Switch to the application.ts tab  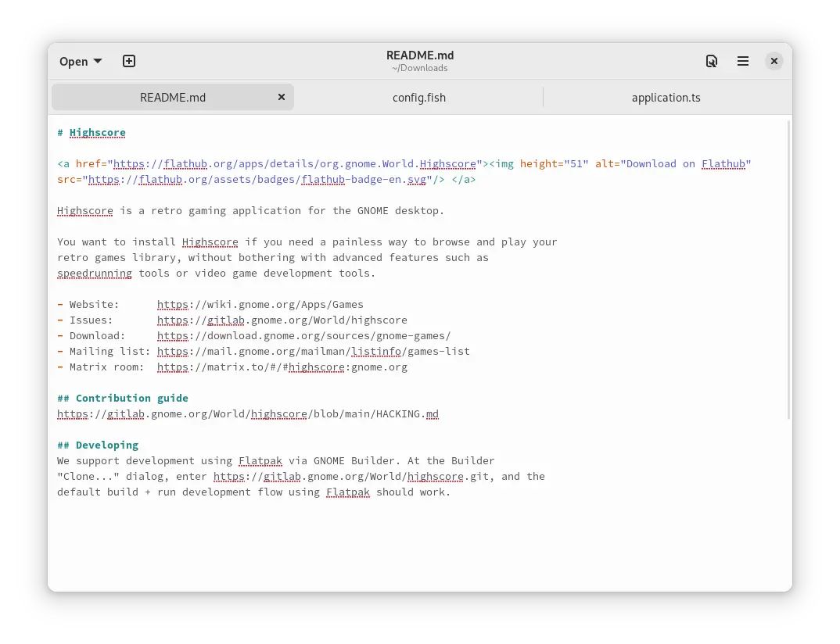(666, 97)
